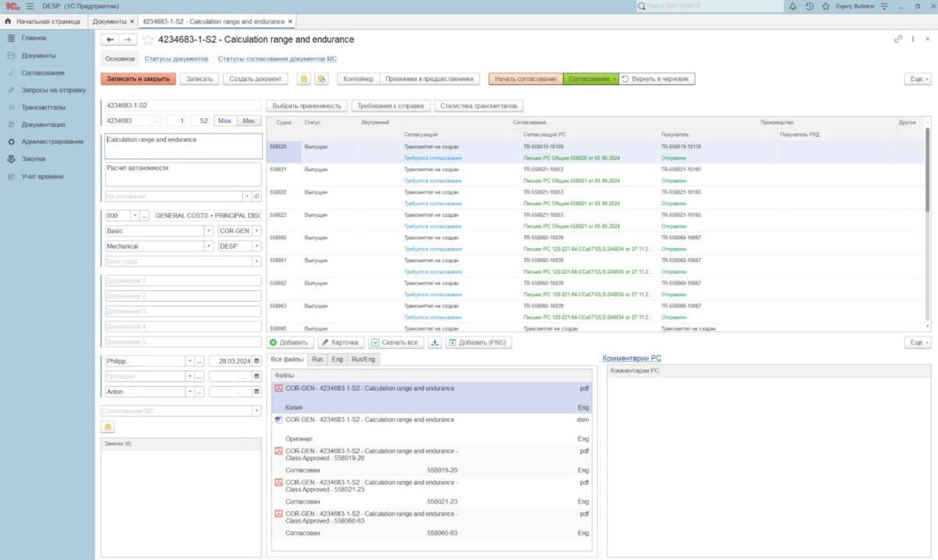938x560 pixels.
Task: Click the Расчет автономности text field
Action: tap(182, 173)
